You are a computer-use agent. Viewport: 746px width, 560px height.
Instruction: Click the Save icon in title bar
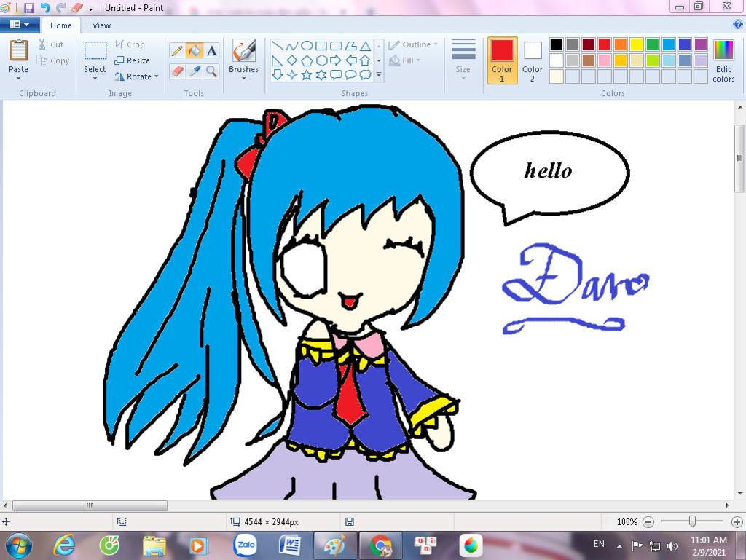tap(29, 7)
